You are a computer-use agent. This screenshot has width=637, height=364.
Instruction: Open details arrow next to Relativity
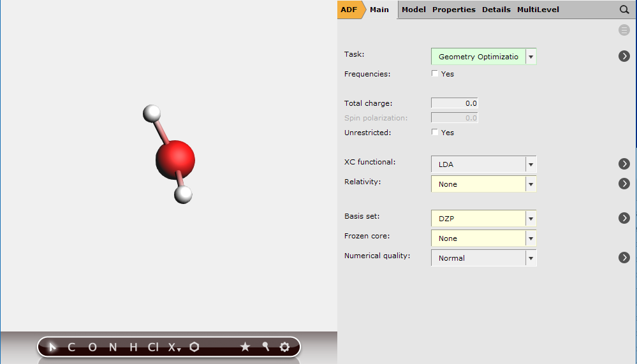pyautogui.click(x=624, y=184)
